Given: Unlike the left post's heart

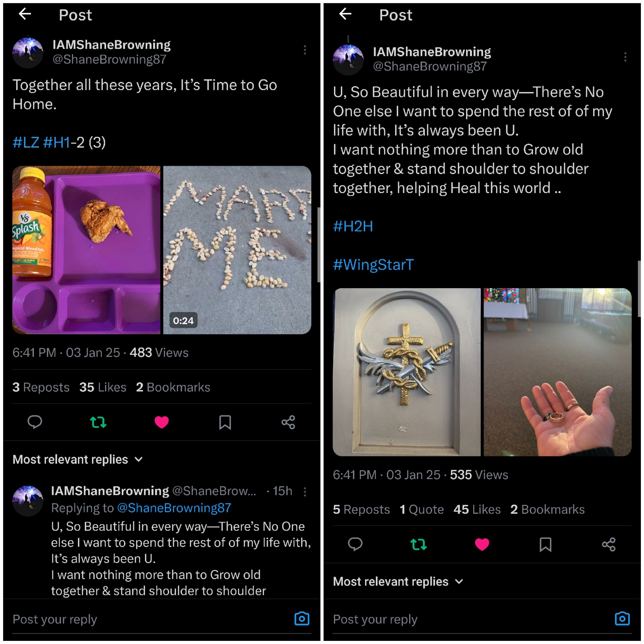Looking at the screenshot, I should coord(162,422).
